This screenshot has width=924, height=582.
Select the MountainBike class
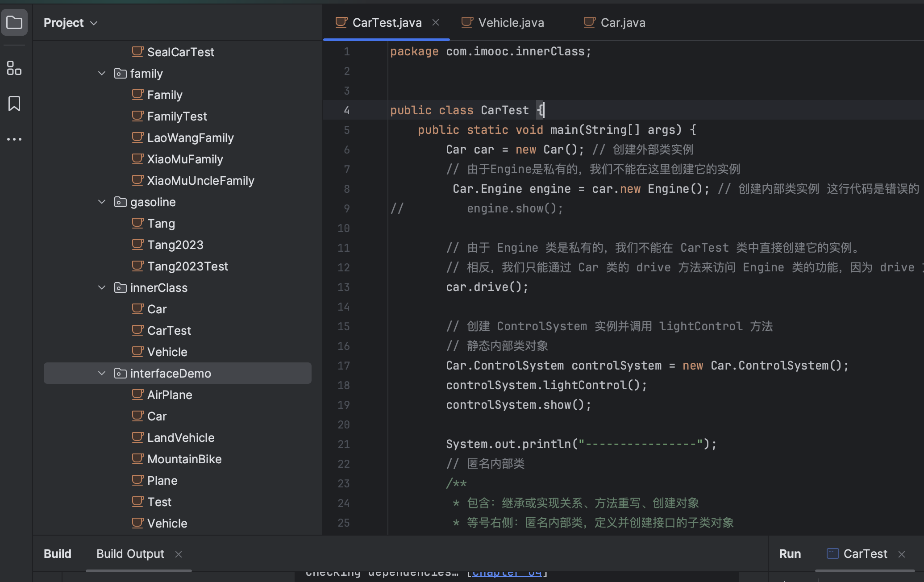[x=184, y=459]
